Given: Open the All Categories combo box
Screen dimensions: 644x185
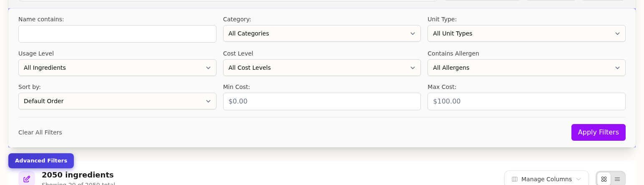Looking at the screenshot, I should [x=322, y=33].
